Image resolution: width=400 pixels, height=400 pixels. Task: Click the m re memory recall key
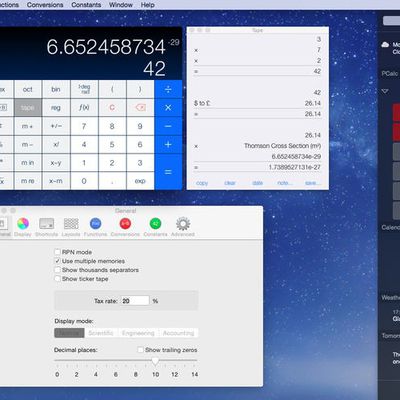click(x=28, y=181)
